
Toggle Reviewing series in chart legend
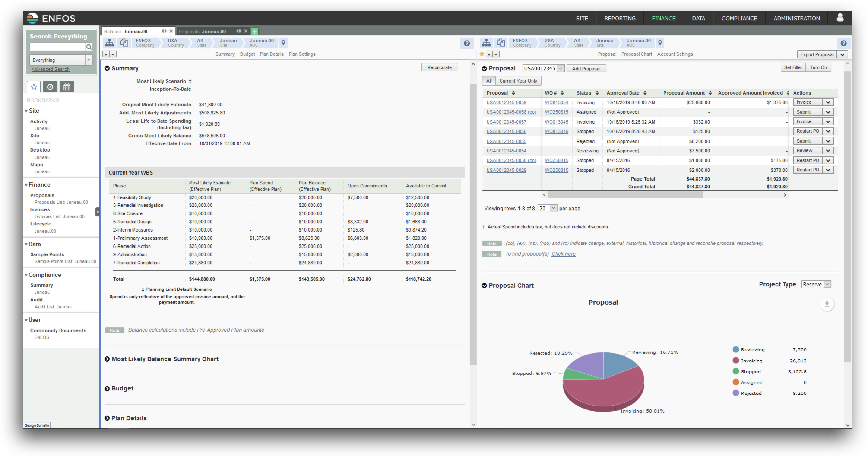748,349
